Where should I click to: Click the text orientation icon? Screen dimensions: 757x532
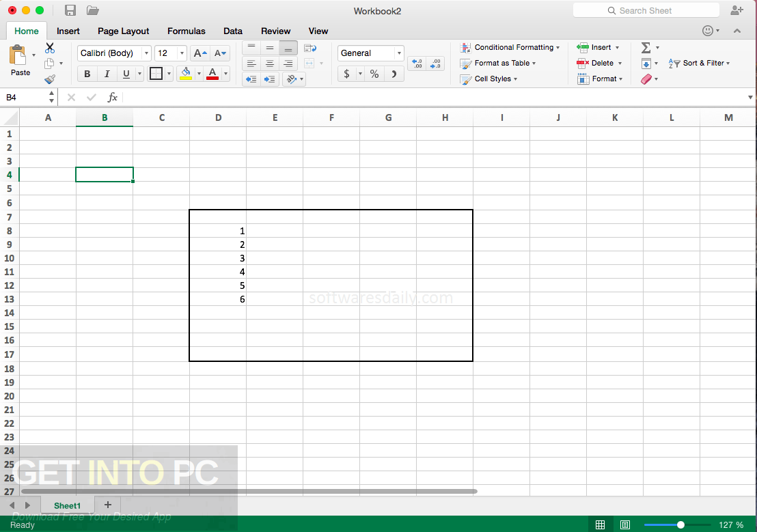point(291,79)
